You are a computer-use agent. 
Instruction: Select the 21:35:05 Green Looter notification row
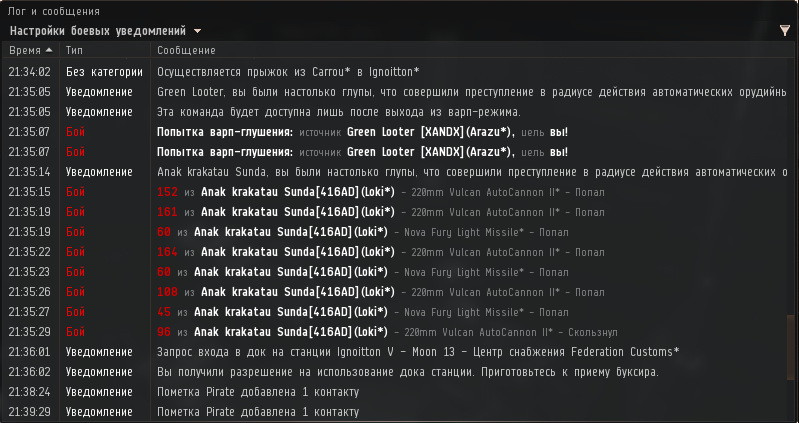400,92
